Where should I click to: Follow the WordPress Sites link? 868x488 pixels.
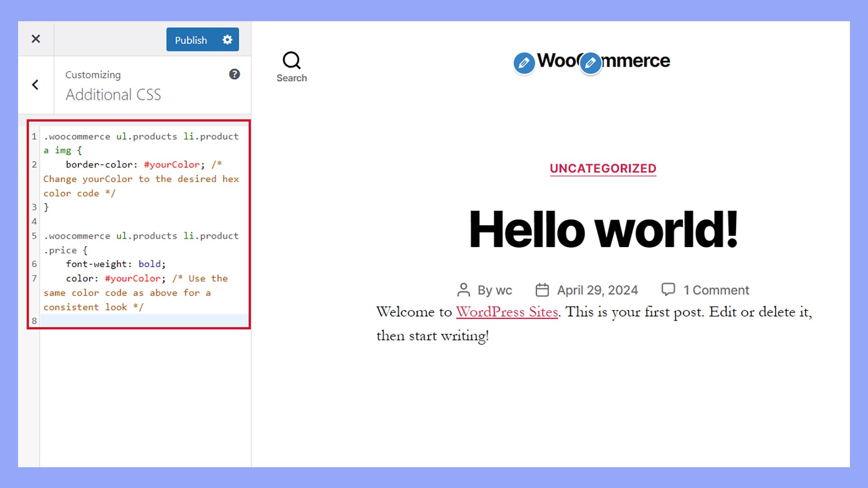pyautogui.click(x=507, y=312)
